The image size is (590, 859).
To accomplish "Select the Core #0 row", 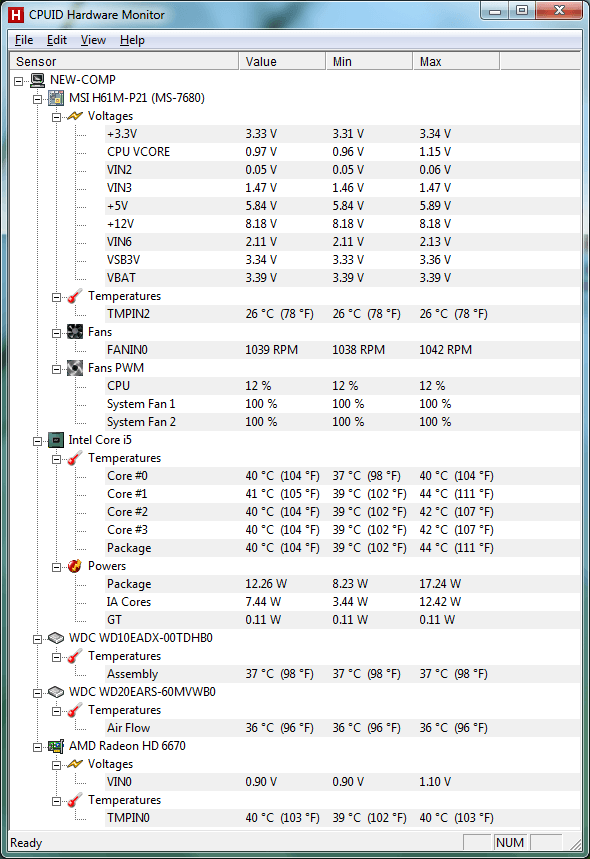I will (343, 476).
